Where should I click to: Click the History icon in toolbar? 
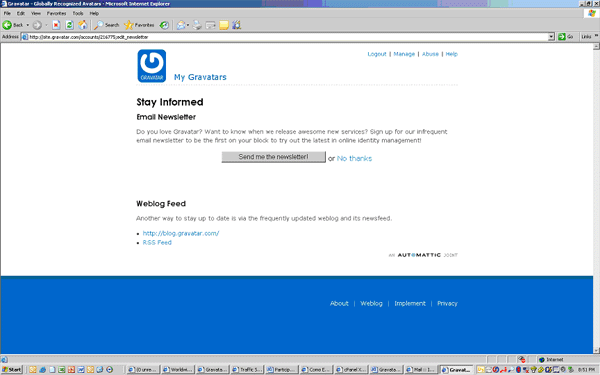tap(164, 25)
